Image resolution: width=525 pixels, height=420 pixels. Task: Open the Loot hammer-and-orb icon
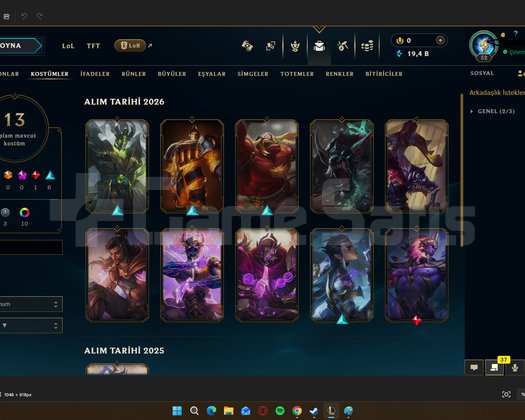[x=343, y=46]
